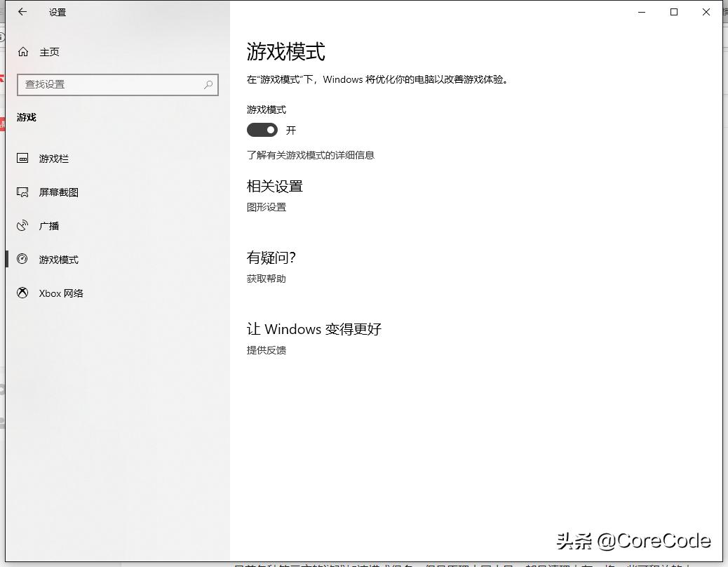Click the 设置 title in the title bar
Viewport: 728px width, 567px height.
coord(57,11)
